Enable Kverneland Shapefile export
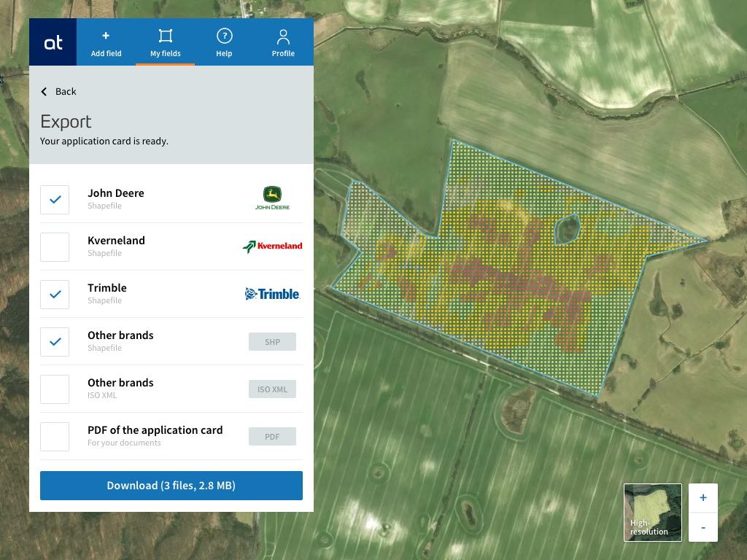This screenshot has width=747, height=560. pyautogui.click(x=55, y=247)
